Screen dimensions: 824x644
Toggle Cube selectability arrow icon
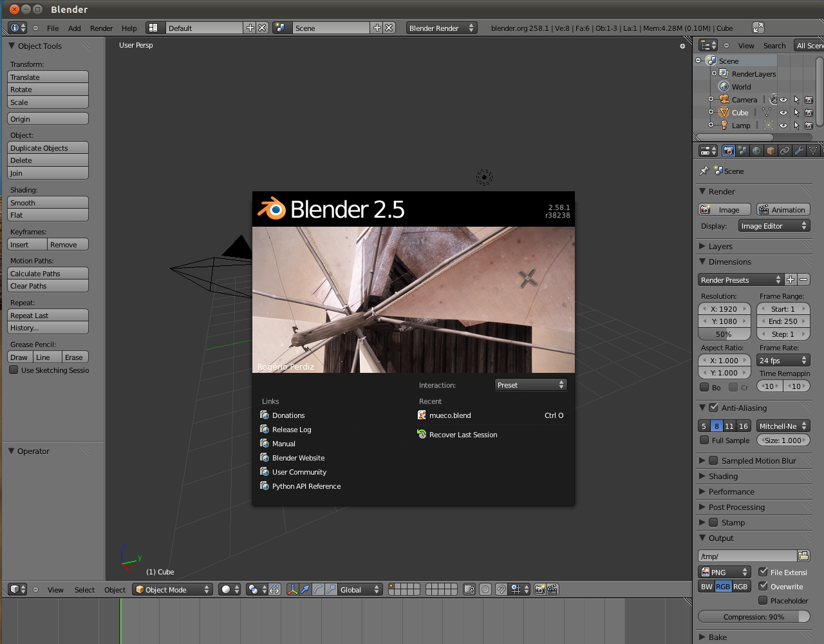pos(796,113)
